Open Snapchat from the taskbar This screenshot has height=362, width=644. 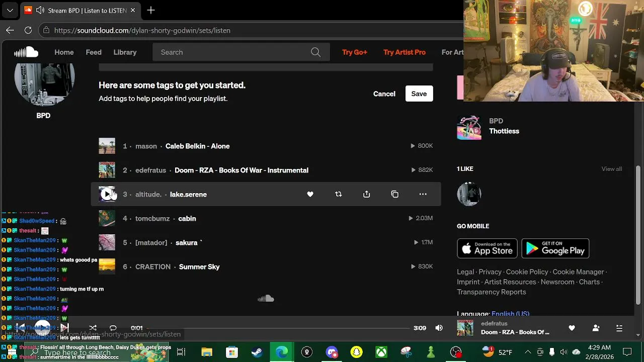click(357, 352)
